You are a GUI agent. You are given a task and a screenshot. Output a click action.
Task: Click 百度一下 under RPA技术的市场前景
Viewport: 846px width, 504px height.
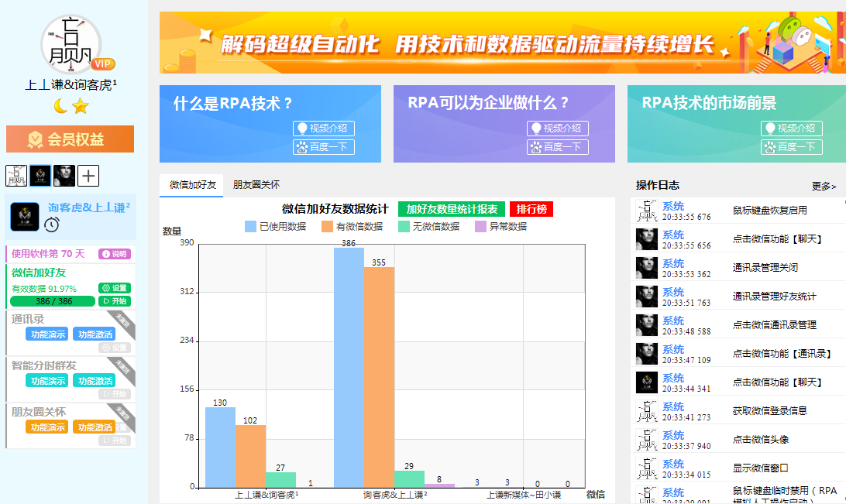[x=792, y=146]
